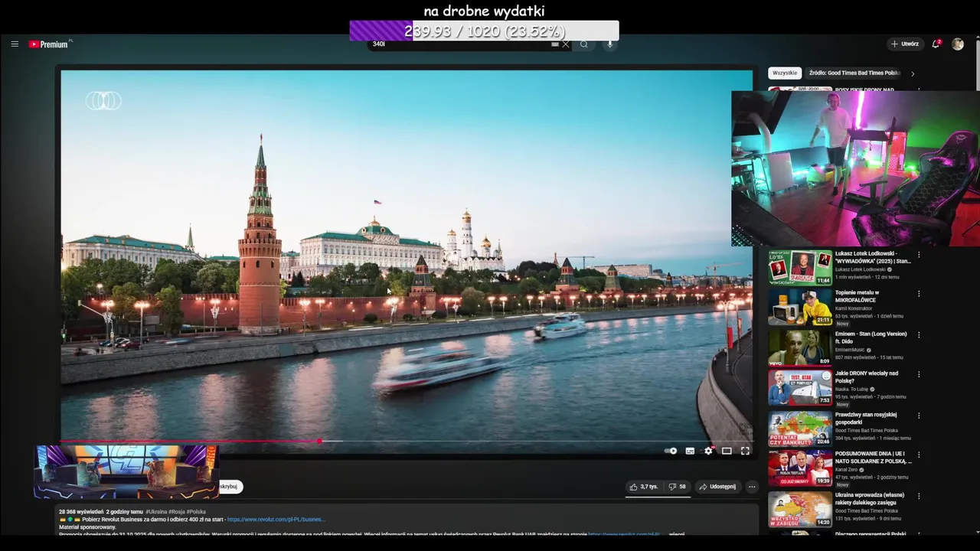Screen dimensions: 980x551
Task: Click the Materiał sponsorowany text
Action: pyautogui.click(x=87, y=527)
